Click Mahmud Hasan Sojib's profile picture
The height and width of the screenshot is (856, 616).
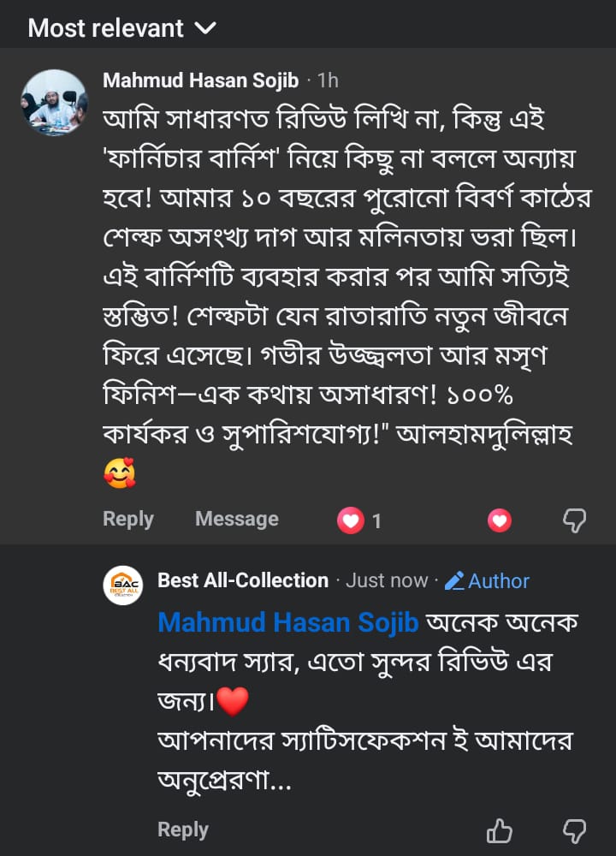(54, 103)
